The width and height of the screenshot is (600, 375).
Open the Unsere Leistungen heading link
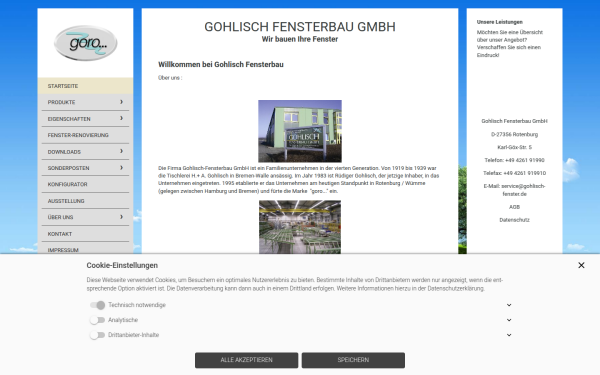coord(499,22)
